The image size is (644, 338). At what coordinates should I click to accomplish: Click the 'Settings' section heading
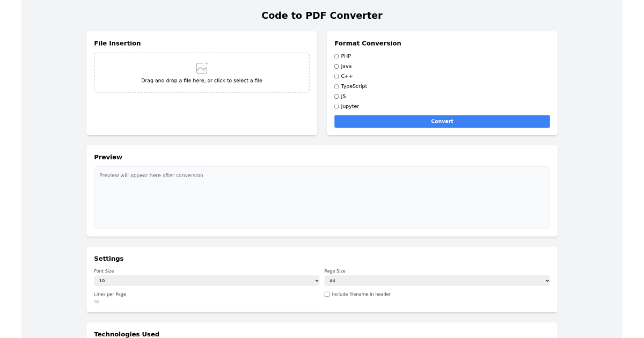pos(109,259)
